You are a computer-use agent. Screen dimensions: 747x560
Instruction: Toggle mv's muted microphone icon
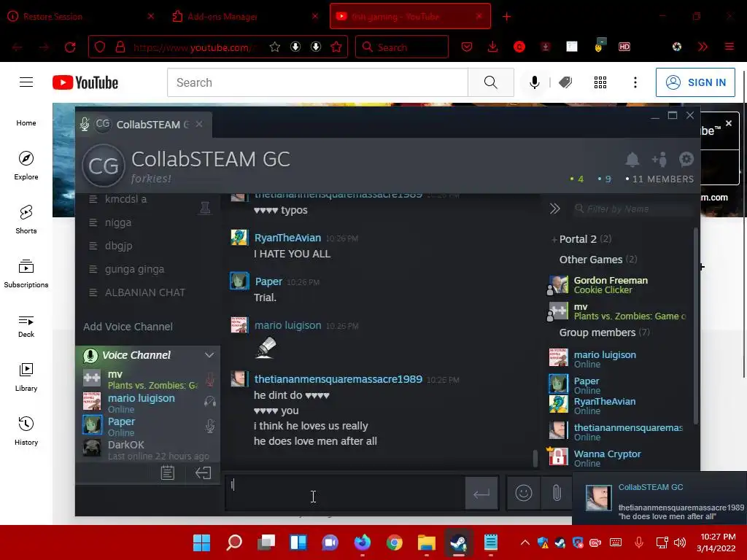(x=209, y=379)
